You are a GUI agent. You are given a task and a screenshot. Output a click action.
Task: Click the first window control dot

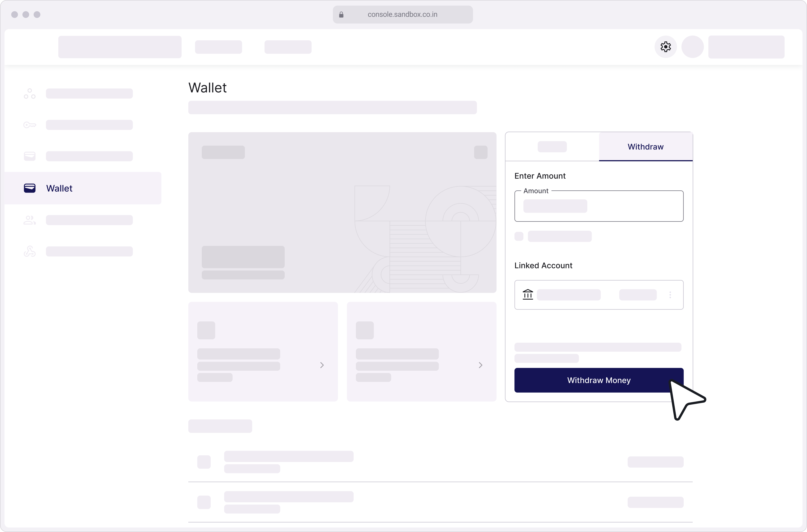pyautogui.click(x=14, y=15)
